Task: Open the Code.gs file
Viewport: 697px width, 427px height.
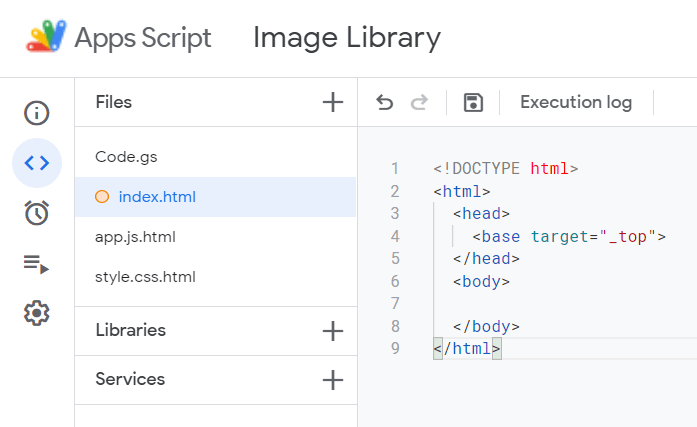Action: coord(126,157)
